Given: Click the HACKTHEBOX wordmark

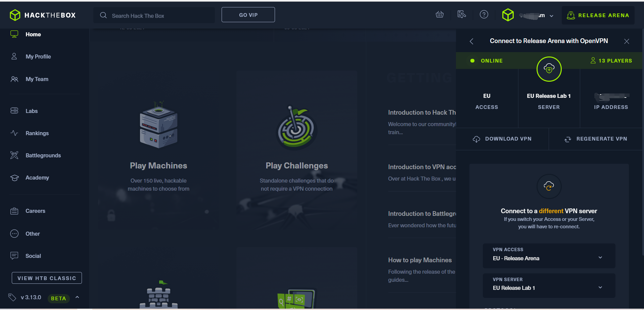Looking at the screenshot, I should point(50,15).
